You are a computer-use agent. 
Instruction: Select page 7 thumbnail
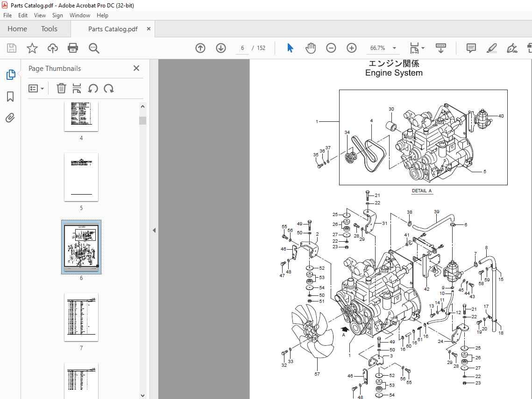pyautogui.click(x=81, y=317)
